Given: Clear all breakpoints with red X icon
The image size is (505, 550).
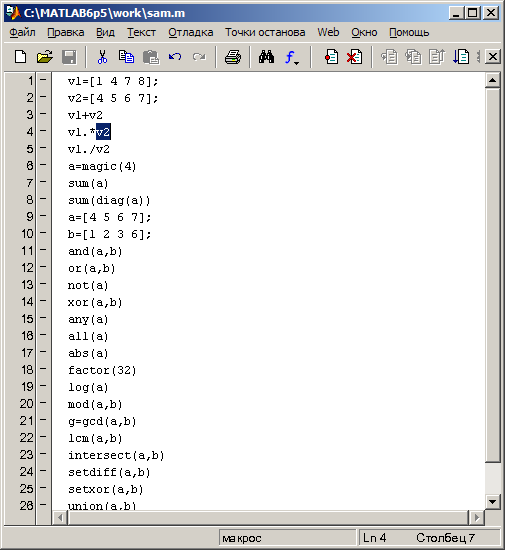Looking at the screenshot, I should pyautogui.click(x=355, y=57).
